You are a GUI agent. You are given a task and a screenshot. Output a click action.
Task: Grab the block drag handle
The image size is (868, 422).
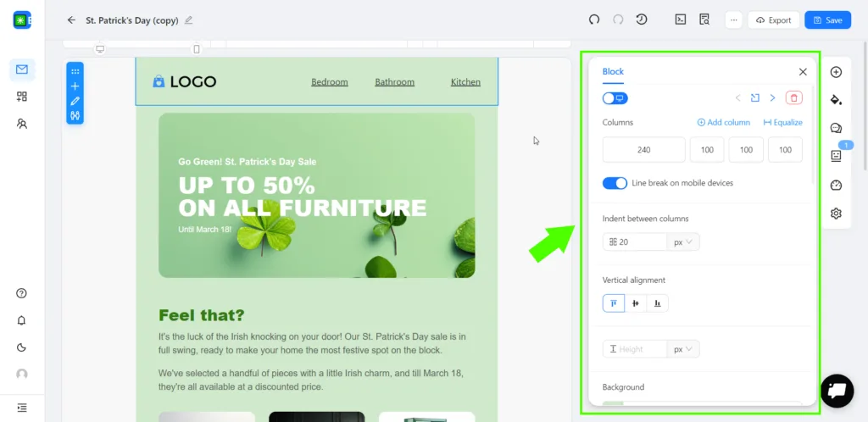[x=75, y=71]
